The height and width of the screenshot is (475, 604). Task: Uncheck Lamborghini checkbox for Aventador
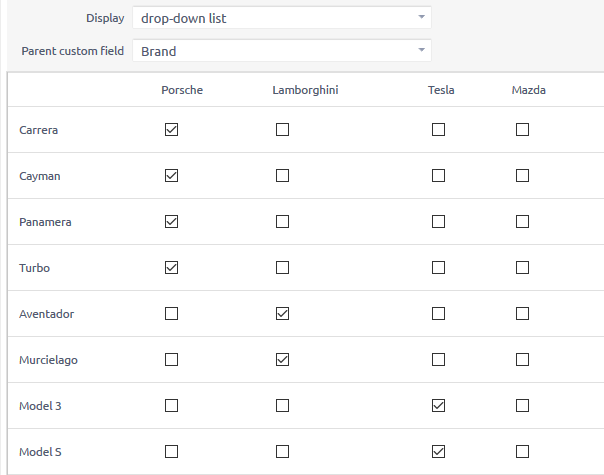(282, 314)
